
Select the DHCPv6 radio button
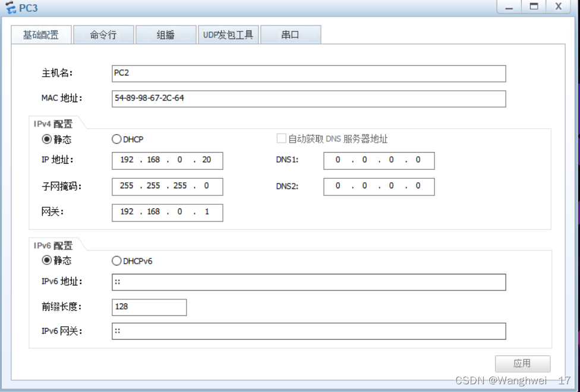116,261
